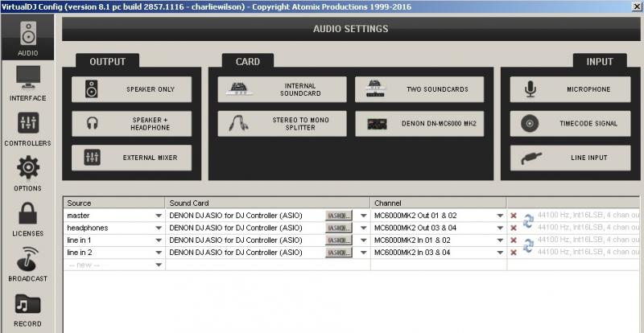This screenshot has height=333, width=644.
Task: Enable Microphone input
Action: coord(570,89)
